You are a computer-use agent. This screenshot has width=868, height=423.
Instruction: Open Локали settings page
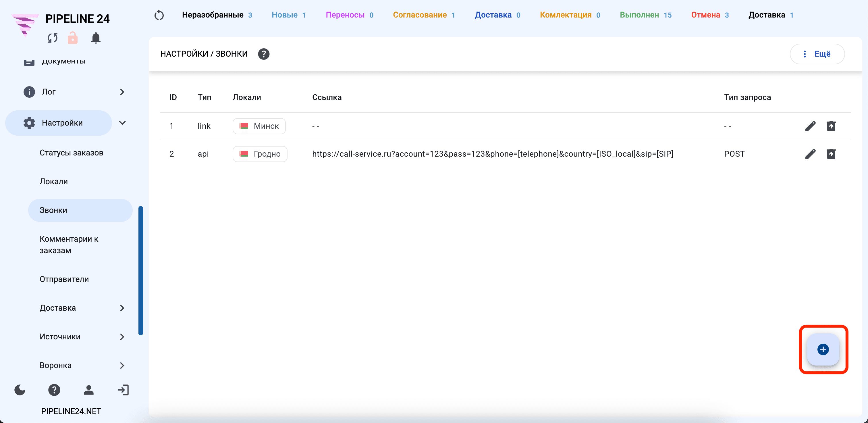54,181
